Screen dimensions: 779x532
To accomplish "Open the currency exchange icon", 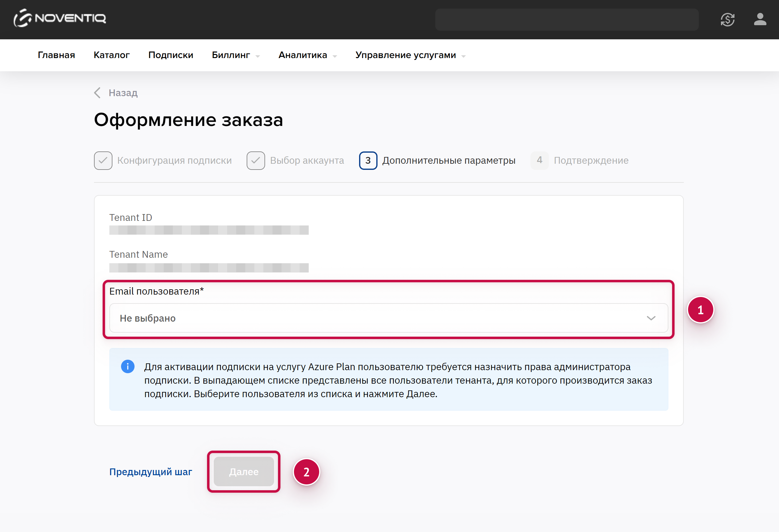I will [x=727, y=19].
